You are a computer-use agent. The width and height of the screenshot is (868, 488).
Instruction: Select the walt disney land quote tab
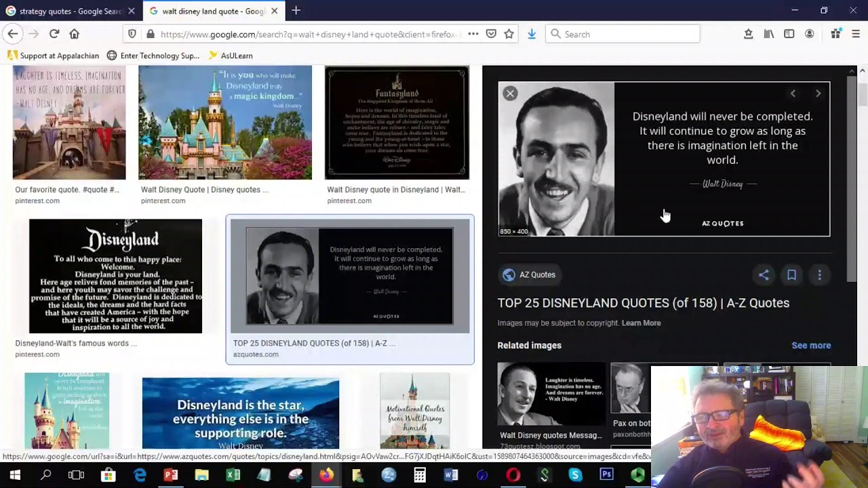[213, 11]
